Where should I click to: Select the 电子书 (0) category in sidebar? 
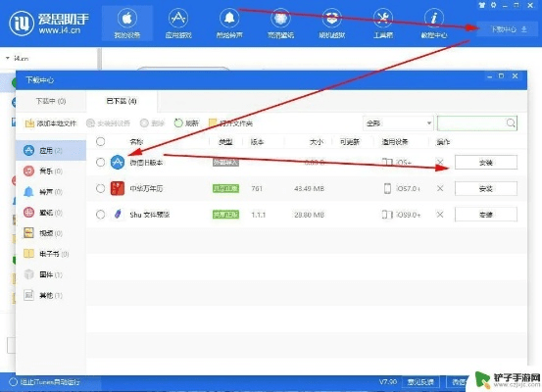[x=51, y=254]
